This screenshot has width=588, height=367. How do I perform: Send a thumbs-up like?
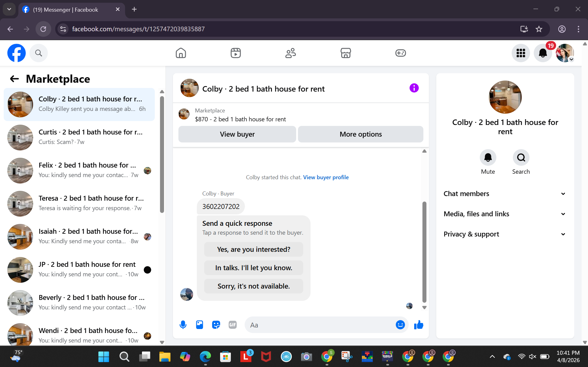tap(418, 325)
